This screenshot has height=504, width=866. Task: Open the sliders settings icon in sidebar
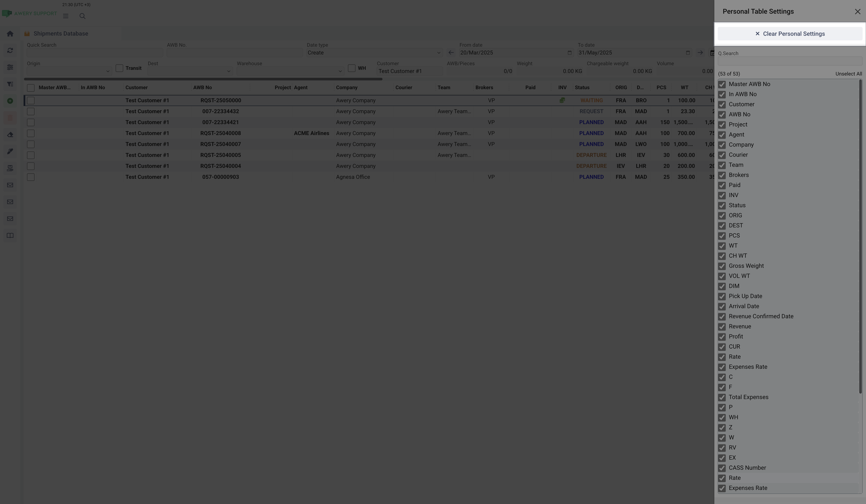(10, 67)
